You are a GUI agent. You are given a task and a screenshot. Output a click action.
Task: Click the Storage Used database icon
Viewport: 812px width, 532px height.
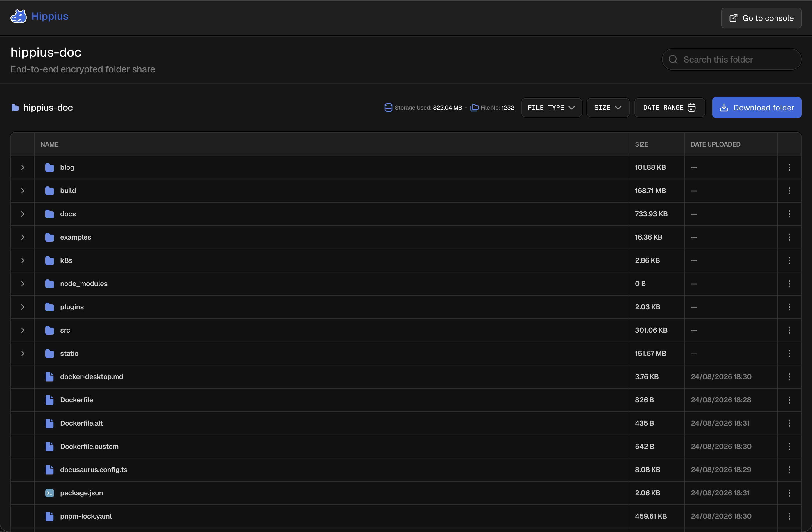pos(388,108)
